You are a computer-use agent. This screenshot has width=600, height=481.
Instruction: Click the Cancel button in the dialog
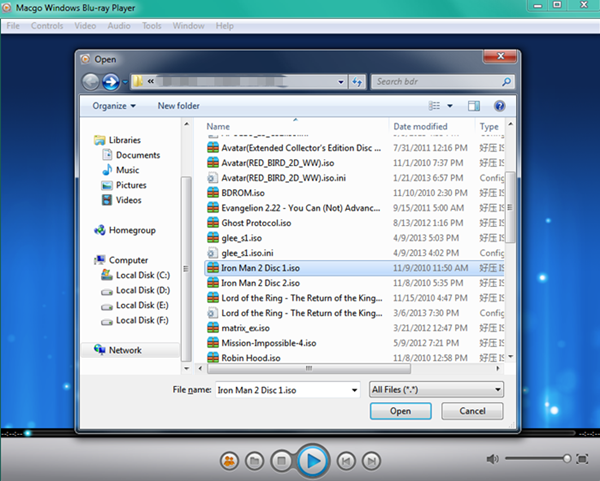(472, 411)
